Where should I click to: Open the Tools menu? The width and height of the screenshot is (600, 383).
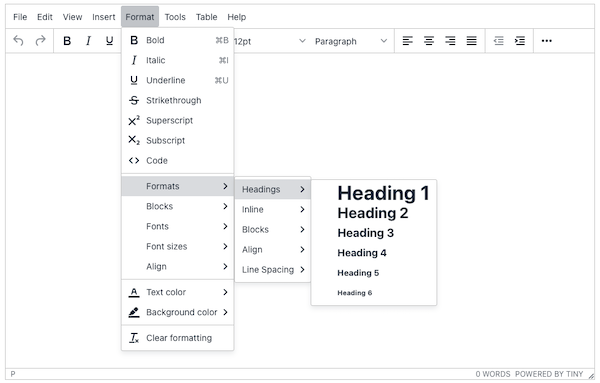(x=175, y=17)
